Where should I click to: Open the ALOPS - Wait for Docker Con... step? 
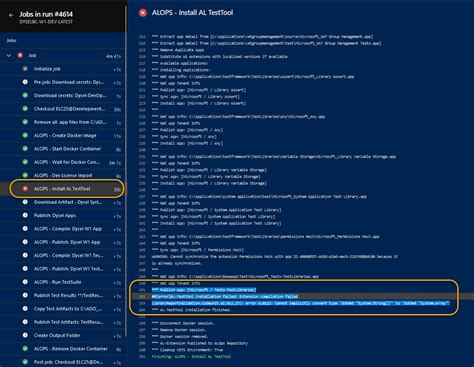62,162
